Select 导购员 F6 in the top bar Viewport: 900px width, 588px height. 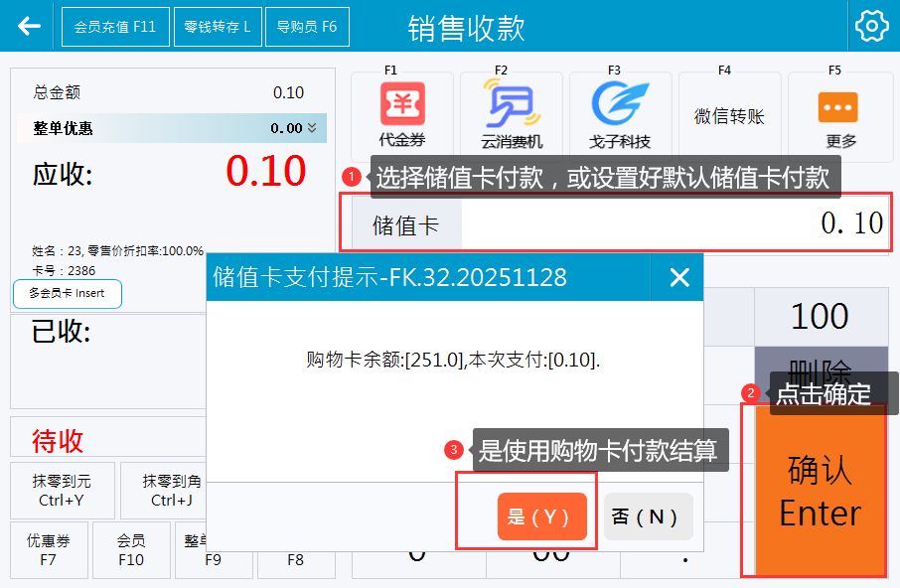pyautogui.click(x=307, y=27)
